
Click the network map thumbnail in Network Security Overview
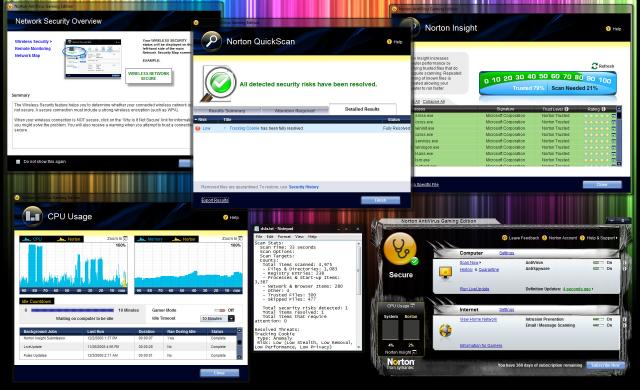pos(93,59)
